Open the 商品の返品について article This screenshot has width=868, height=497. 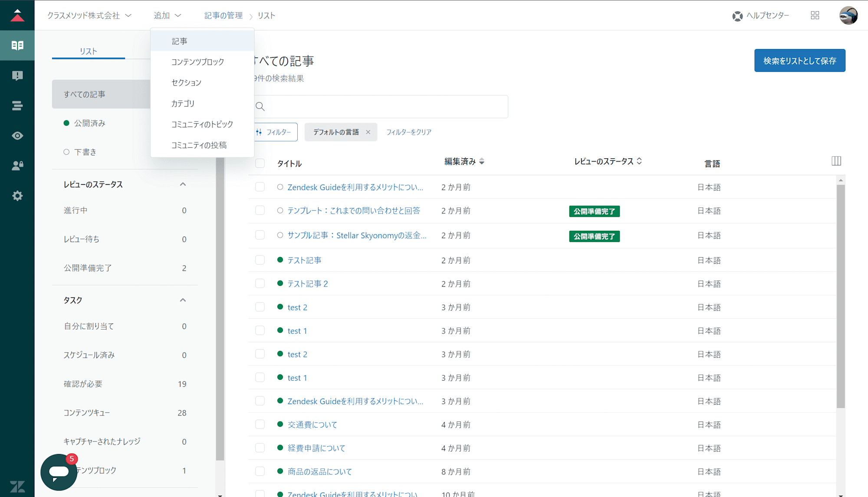320,471
